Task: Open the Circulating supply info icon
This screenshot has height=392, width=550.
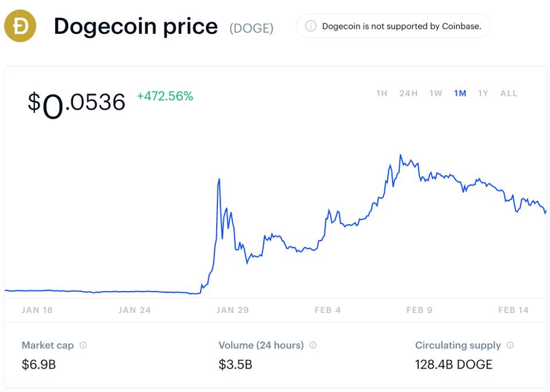Action: pos(510,345)
